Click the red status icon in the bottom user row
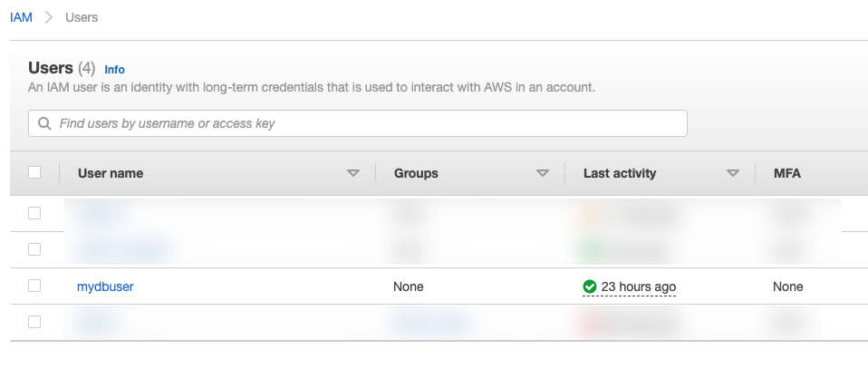The width and height of the screenshot is (868, 369). (x=591, y=322)
